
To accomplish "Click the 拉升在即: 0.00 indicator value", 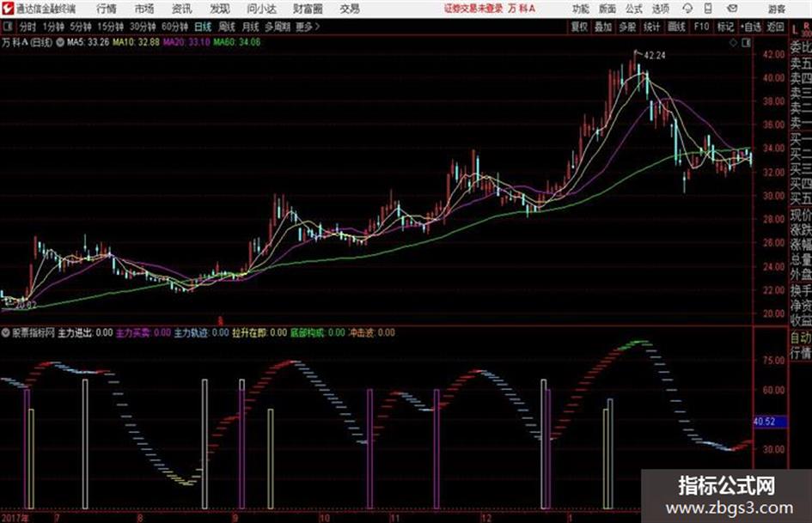I will [x=259, y=332].
